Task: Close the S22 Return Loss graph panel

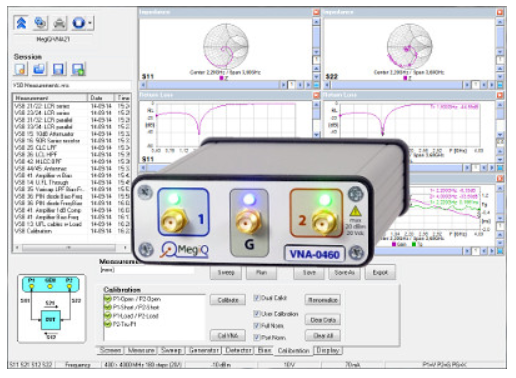Action: click(500, 95)
